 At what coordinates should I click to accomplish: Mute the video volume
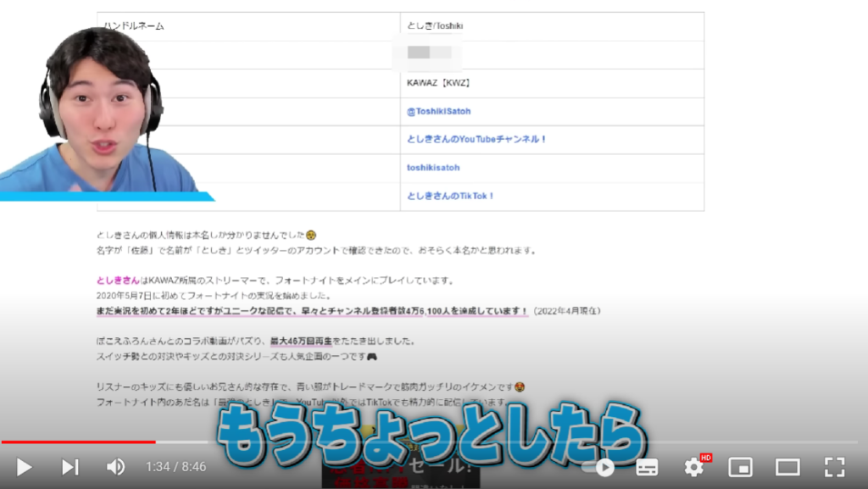click(115, 468)
